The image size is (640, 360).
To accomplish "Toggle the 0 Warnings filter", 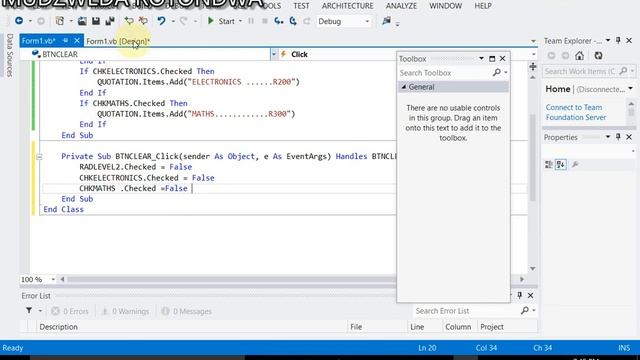I will (x=125, y=311).
